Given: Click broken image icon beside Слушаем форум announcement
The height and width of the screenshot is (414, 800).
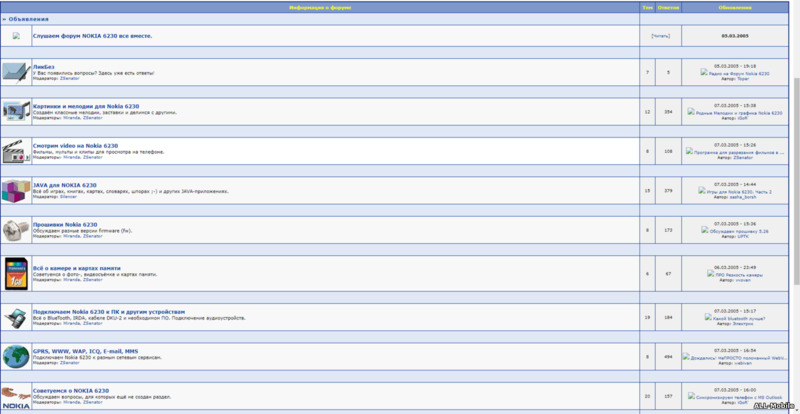Looking at the screenshot, I should [x=16, y=36].
